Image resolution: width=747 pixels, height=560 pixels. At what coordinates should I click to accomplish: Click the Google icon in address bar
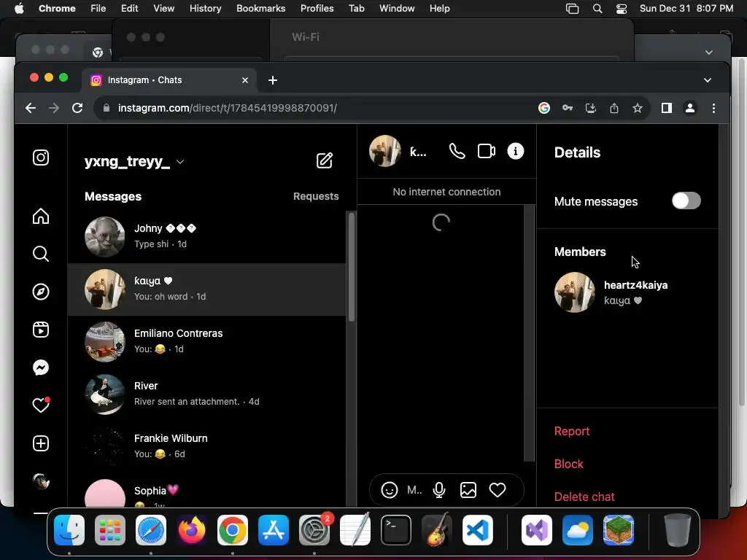(544, 108)
